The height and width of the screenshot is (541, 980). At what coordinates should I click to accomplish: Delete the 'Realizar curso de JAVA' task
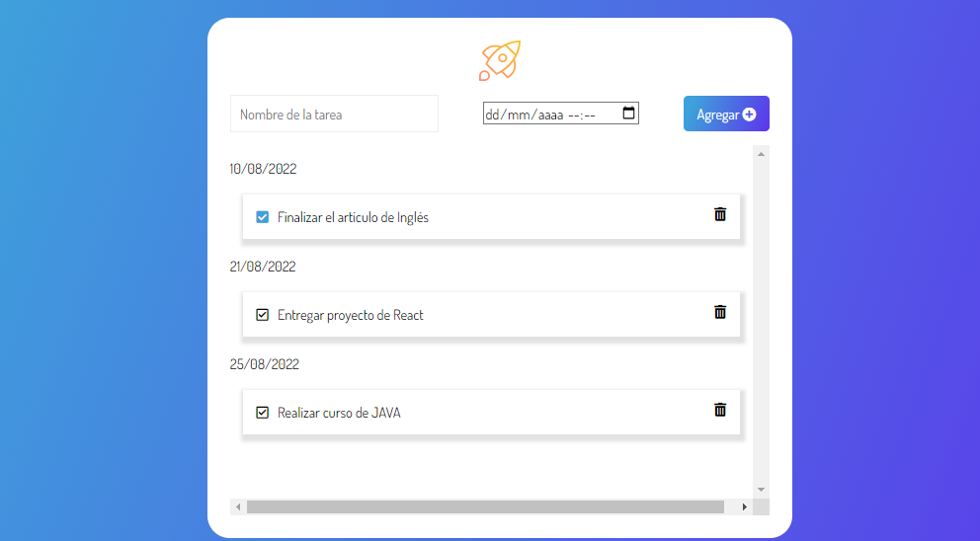pyautogui.click(x=720, y=410)
